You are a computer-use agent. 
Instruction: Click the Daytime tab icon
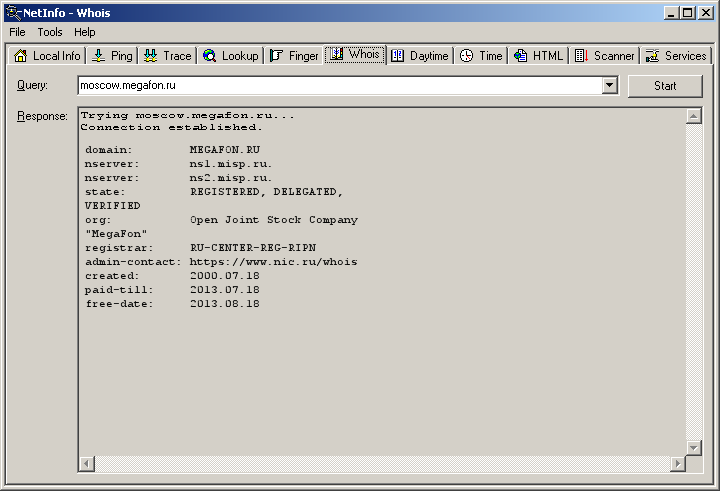397,56
